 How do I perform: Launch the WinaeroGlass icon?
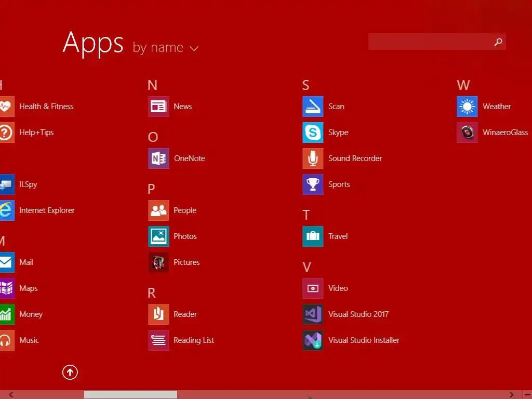[x=467, y=132]
